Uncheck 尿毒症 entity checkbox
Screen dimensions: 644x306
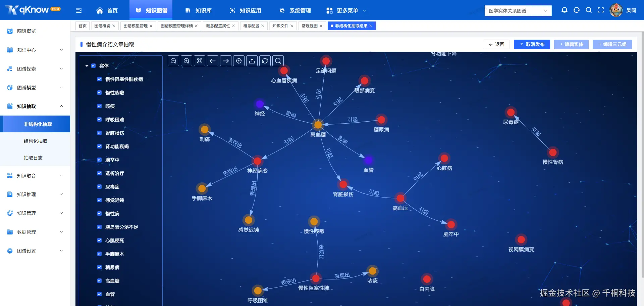click(99, 187)
